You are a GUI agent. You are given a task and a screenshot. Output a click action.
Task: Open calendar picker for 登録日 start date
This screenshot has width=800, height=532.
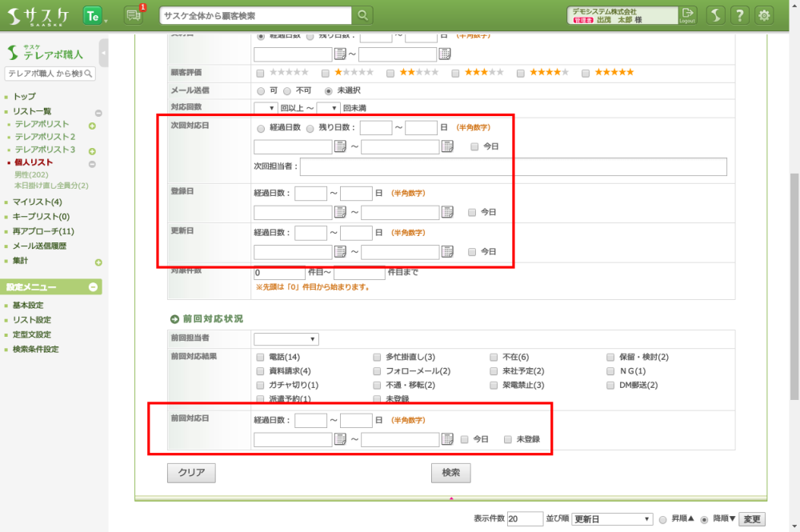[x=339, y=212]
